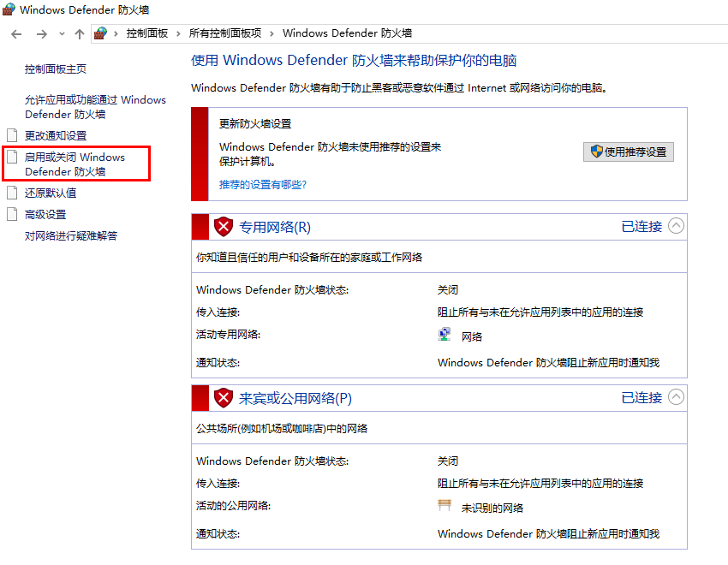Open 控制面板主页 link
Screen dimensions: 728x565
56,69
